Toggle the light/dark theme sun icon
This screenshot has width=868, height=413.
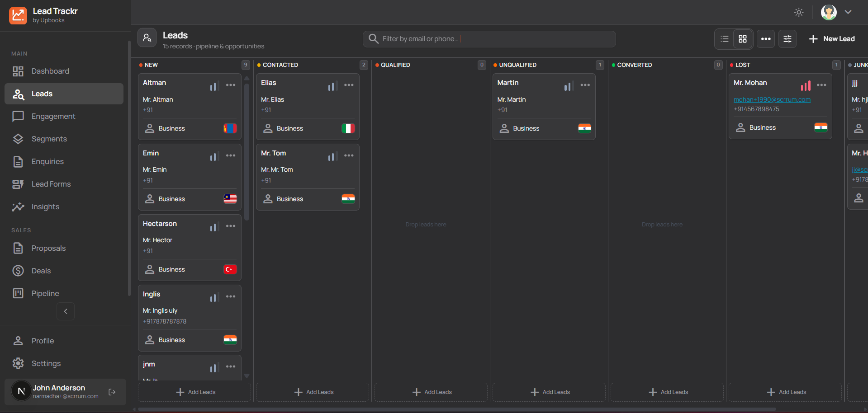(799, 12)
